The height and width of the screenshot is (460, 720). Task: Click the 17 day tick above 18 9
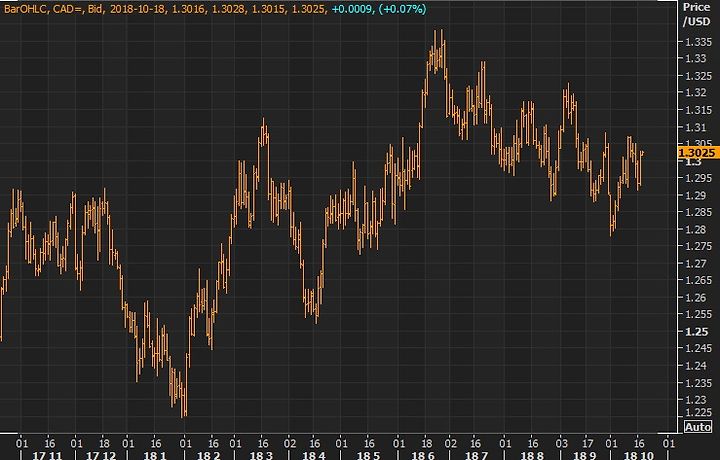[587, 443]
